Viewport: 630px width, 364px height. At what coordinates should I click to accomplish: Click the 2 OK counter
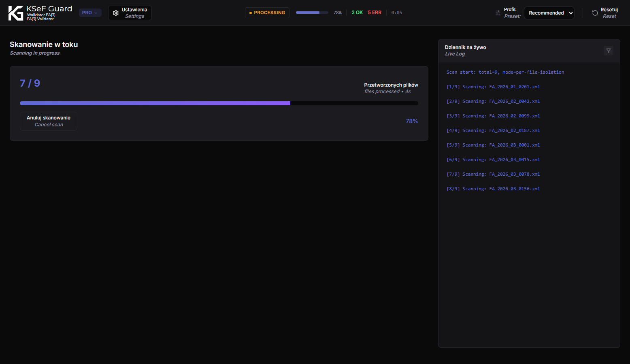357,13
